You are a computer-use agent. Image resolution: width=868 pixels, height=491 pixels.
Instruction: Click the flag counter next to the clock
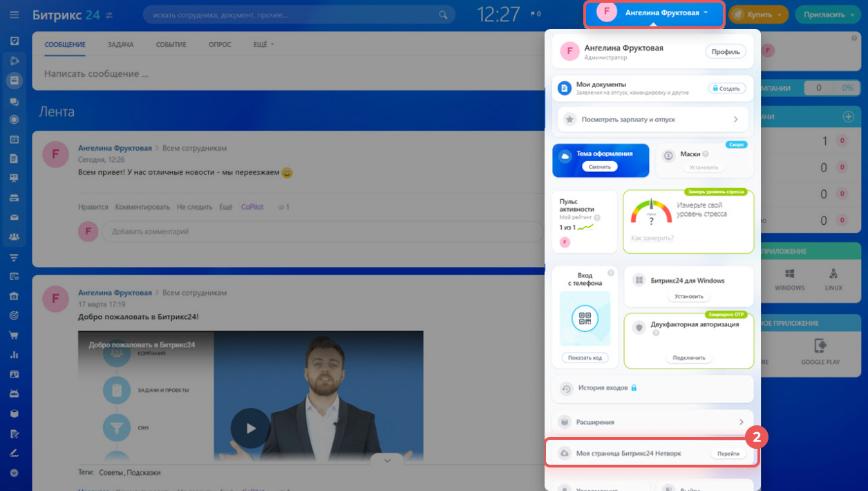[535, 14]
